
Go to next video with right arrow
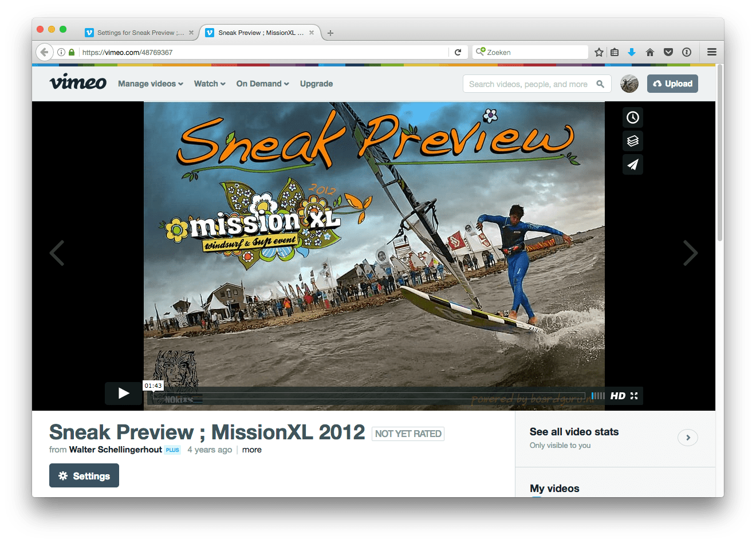[x=690, y=253]
